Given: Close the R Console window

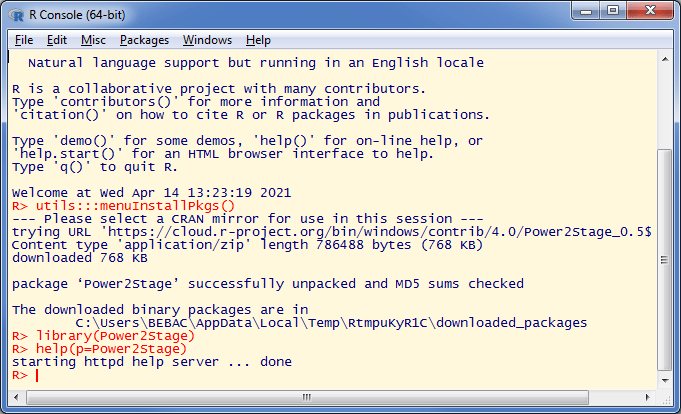Looking at the screenshot, I should [649, 11].
